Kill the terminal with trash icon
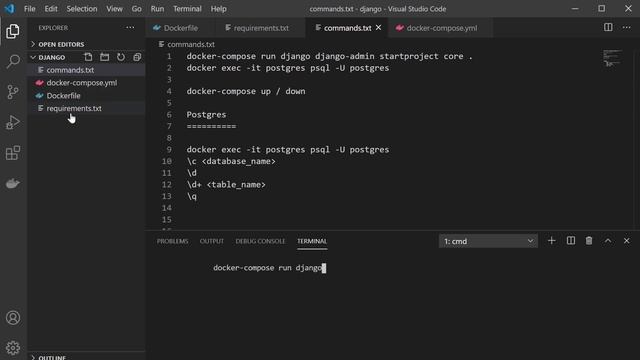Screen dimensions: 640x360 (589, 241)
